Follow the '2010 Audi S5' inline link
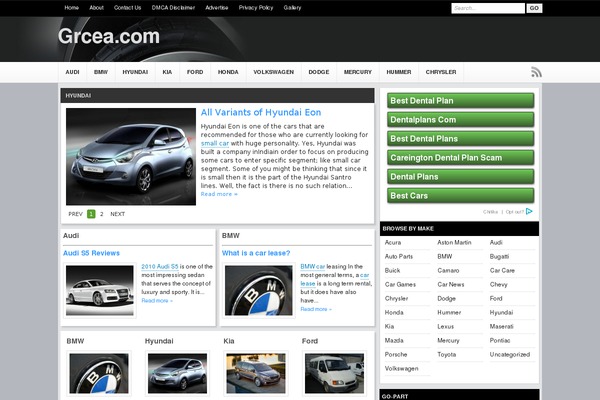 [160, 266]
